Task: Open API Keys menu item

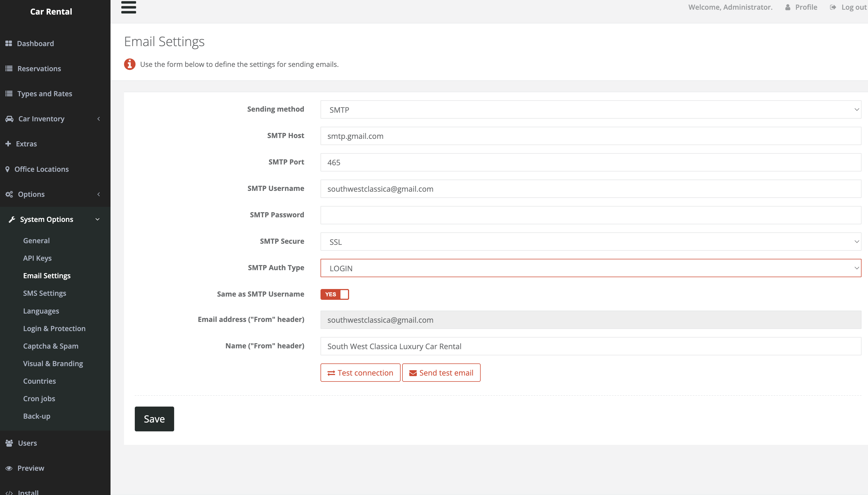Action: pos(37,258)
